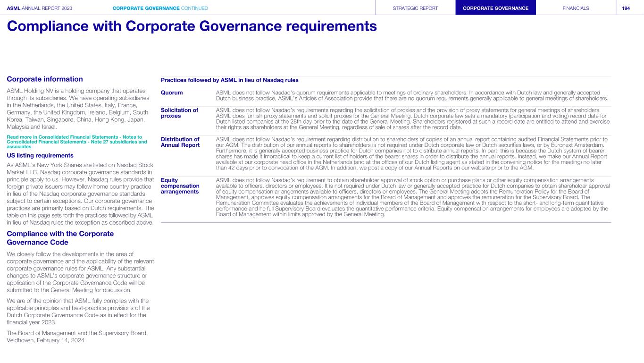Select the Corporate Governance tab
The width and height of the screenshot is (644, 363).
[495, 8]
